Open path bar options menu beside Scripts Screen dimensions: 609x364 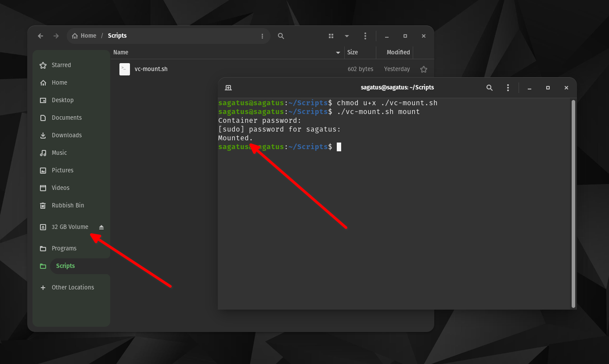(x=262, y=36)
